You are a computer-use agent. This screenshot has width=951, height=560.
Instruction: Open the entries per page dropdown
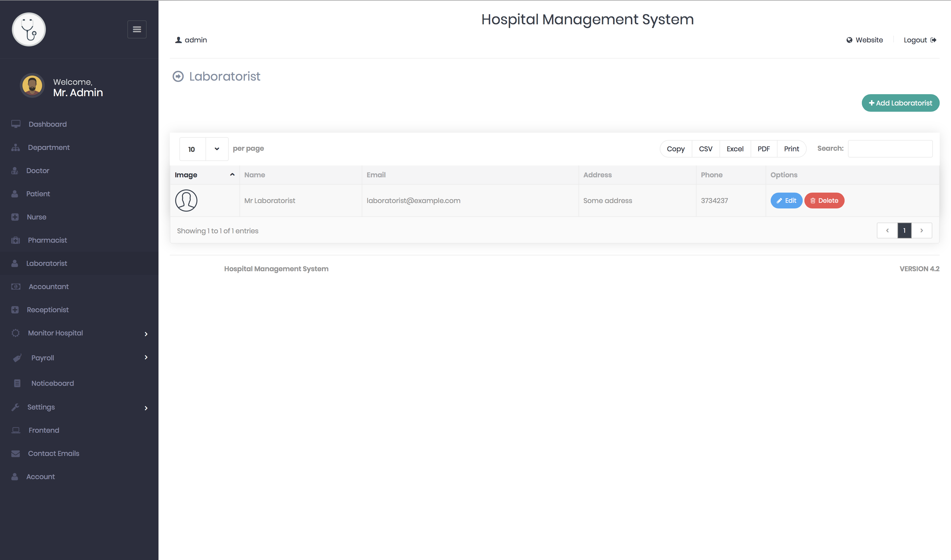(204, 149)
